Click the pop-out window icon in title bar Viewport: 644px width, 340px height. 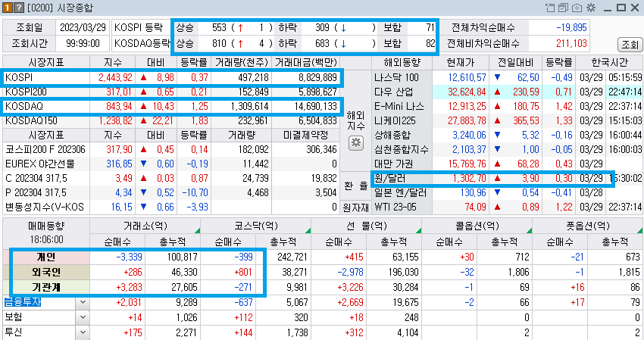[550, 8]
